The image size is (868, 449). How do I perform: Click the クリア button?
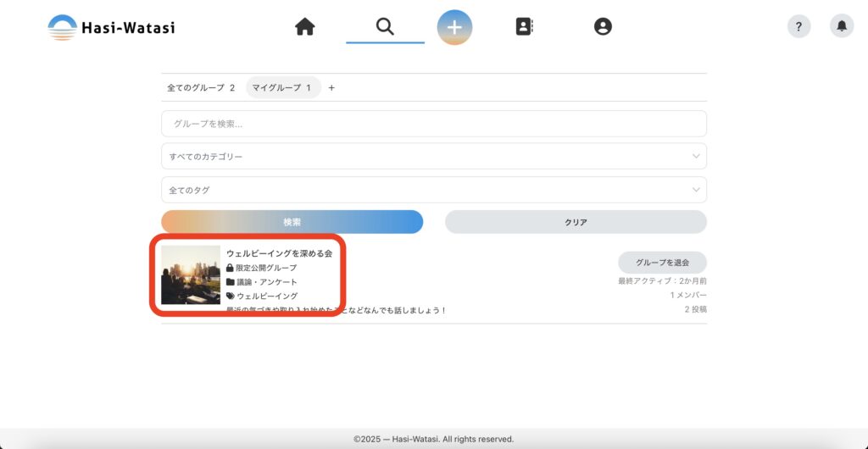(x=576, y=222)
